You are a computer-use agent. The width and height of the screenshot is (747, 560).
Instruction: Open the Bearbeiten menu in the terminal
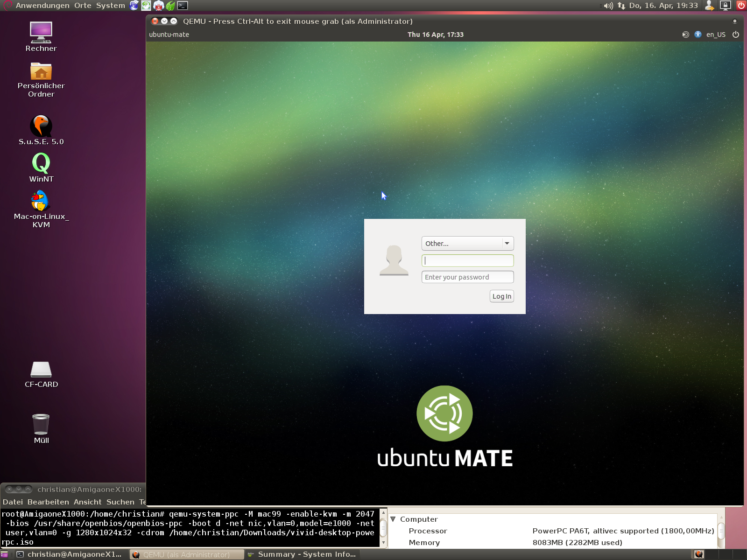pyautogui.click(x=48, y=502)
